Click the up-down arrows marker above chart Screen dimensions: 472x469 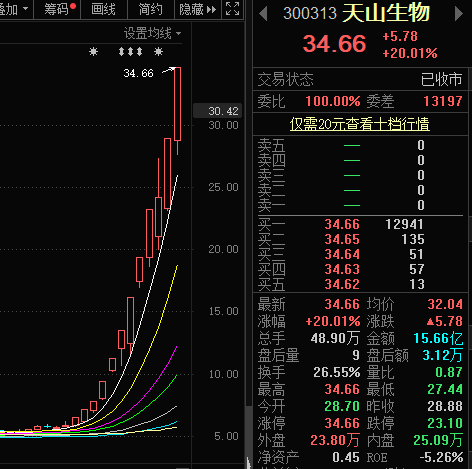(130, 52)
